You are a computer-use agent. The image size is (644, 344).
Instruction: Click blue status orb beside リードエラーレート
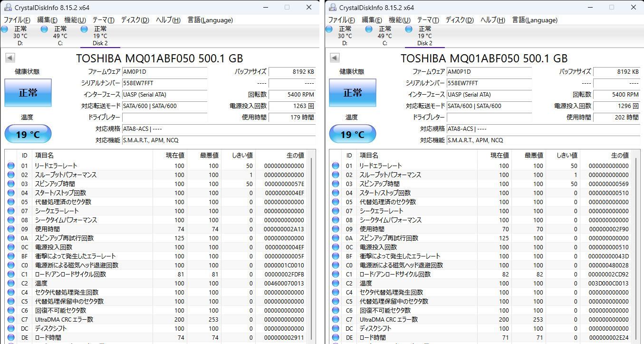coord(10,165)
